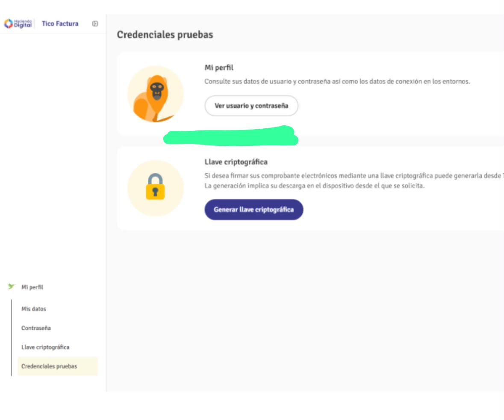Image resolution: width=504 pixels, height=420 pixels.
Task: Expand Mi perfil sidebar section
Action: [x=32, y=287]
